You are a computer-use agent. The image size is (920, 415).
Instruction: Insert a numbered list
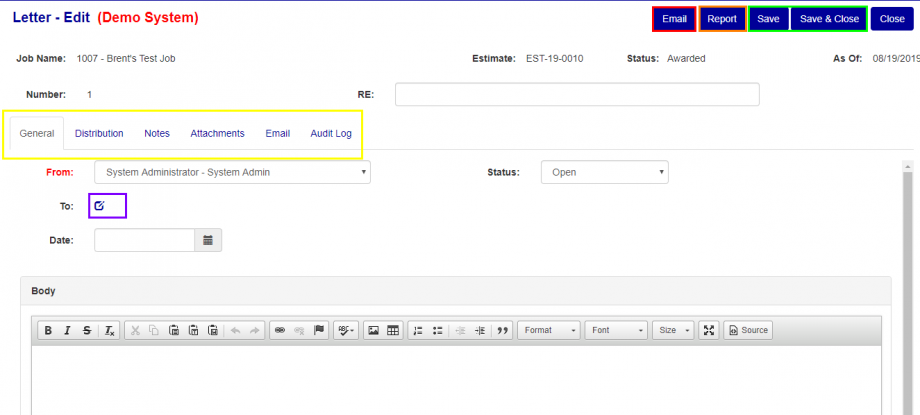click(x=418, y=330)
